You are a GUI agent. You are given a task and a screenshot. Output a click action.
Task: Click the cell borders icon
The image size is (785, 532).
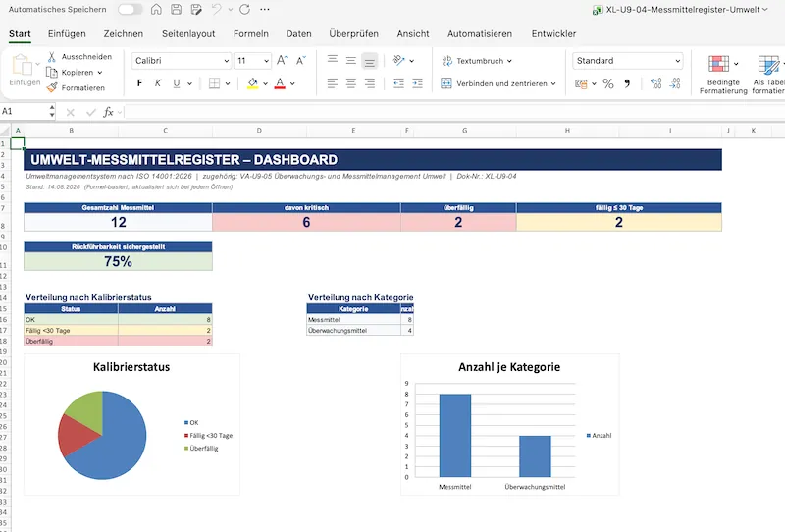[x=214, y=83]
